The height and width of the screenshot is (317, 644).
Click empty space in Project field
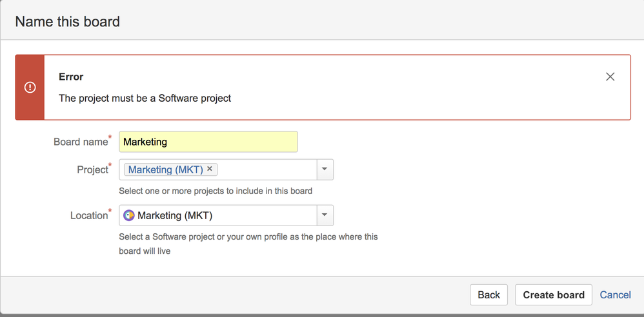pos(267,169)
